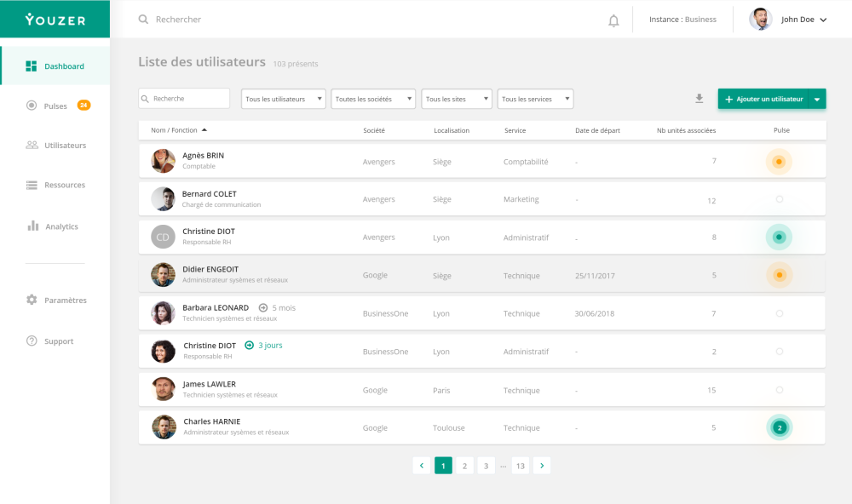Viewport: 852px width, 504px height.
Task: Open Ressources from the sidebar
Action: click(64, 185)
